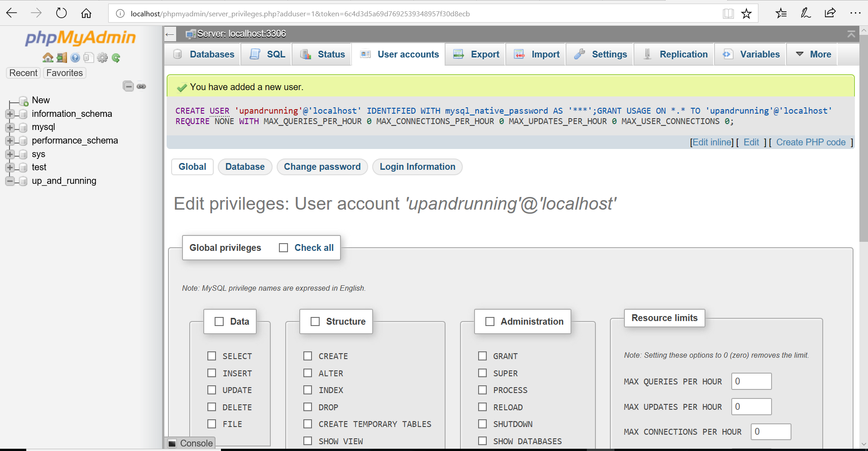Click the add notes pen icon
This screenshot has width=868, height=451.
point(806,13)
